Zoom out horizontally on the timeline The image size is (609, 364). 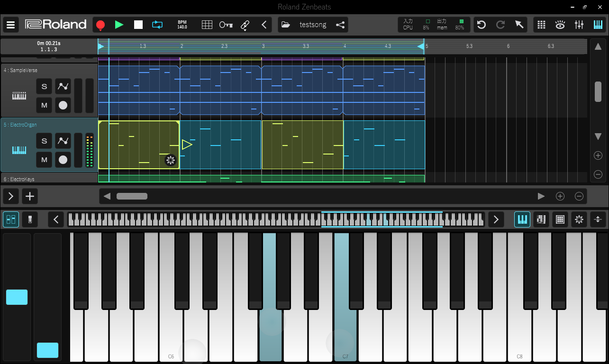pyautogui.click(x=579, y=196)
